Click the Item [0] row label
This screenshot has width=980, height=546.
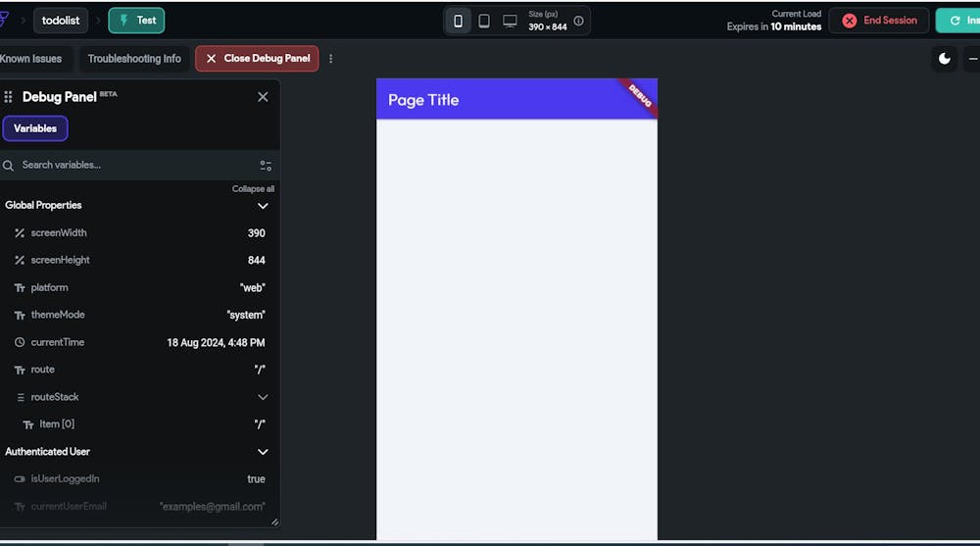57,424
